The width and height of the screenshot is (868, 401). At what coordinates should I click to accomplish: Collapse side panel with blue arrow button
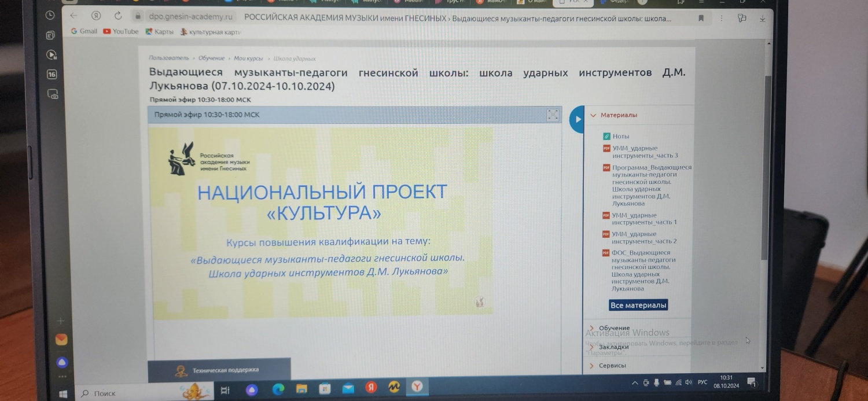click(577, 119)
